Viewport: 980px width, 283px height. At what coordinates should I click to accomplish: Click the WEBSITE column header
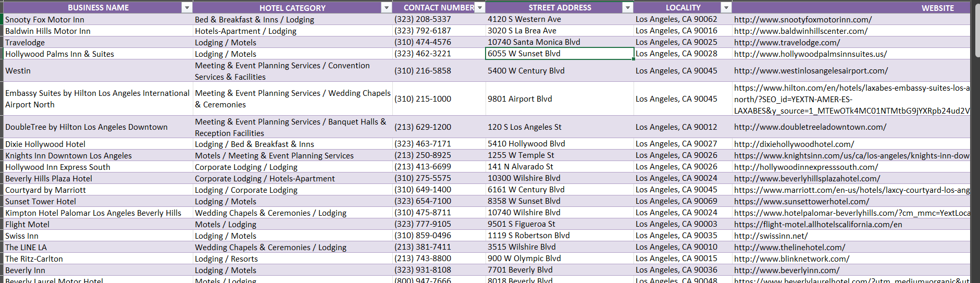tap(937, 8)
